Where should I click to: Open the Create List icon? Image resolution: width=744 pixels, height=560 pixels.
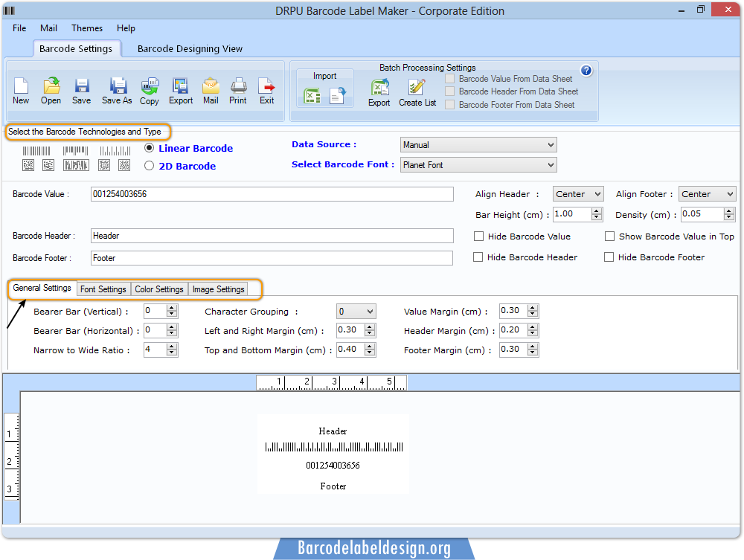pos(417,88)
